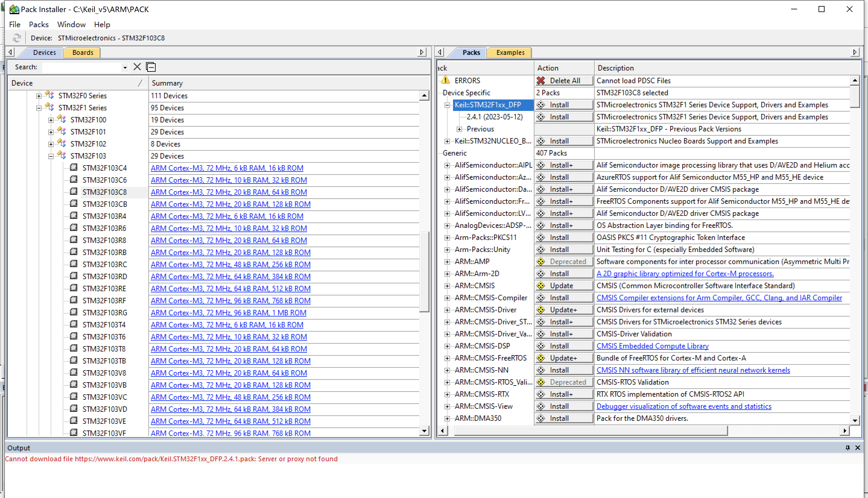Install version 2.4.1 (2023-05-12)
The height and width of the screenshot is (498, 868).
pos(564,117)
